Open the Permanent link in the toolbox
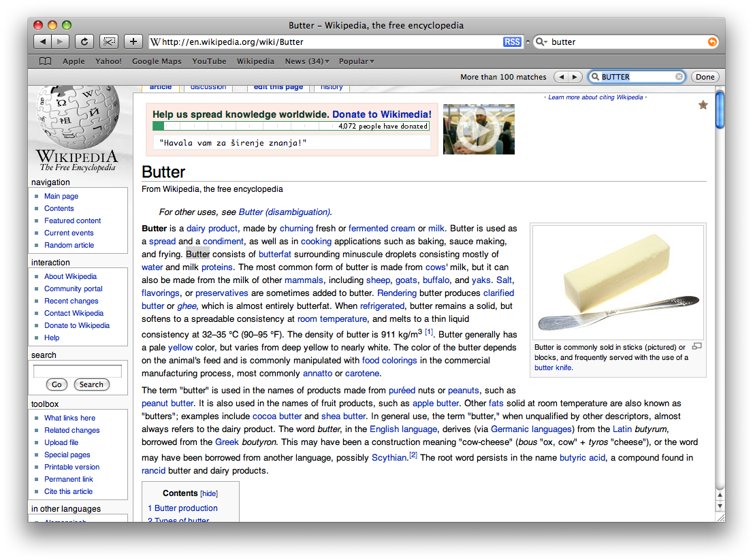Viewport: 753px width, 560px height. click(69, 479)
